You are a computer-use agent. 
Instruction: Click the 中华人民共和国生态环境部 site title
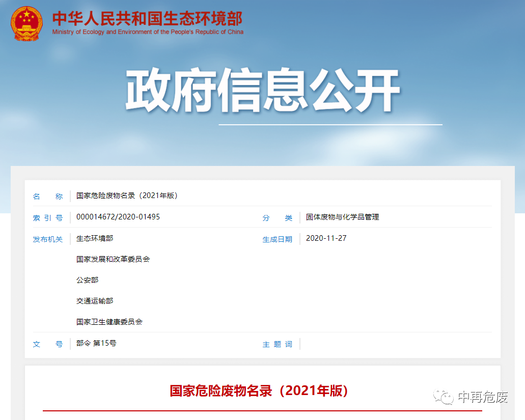tap(147, 18)
